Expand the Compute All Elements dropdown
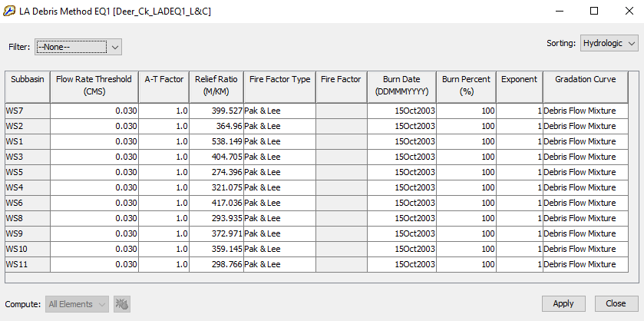 pyautogui.click(x=78, y=304)
